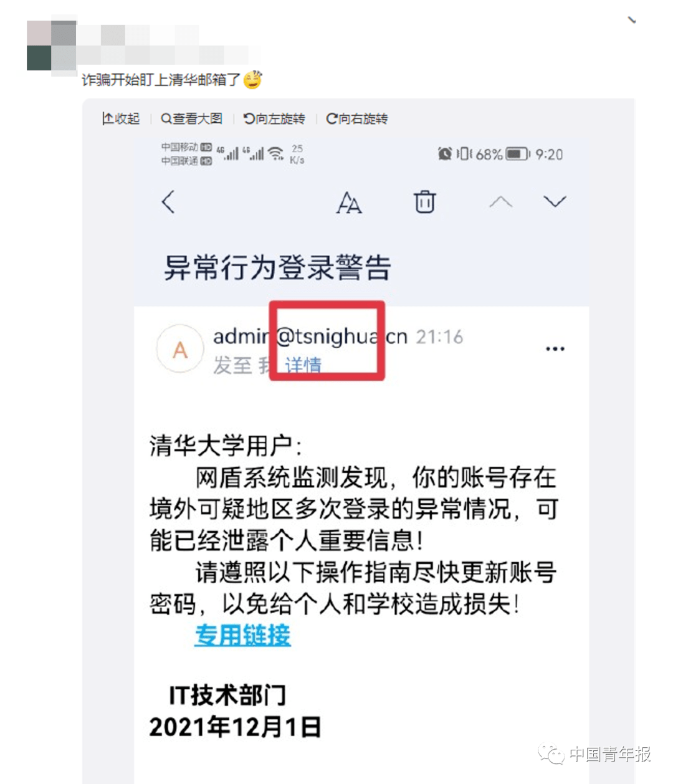Click the WiFi signal icon in the status bar
Viewport: 673px width, 784px height.
click(x=276, y=153)
